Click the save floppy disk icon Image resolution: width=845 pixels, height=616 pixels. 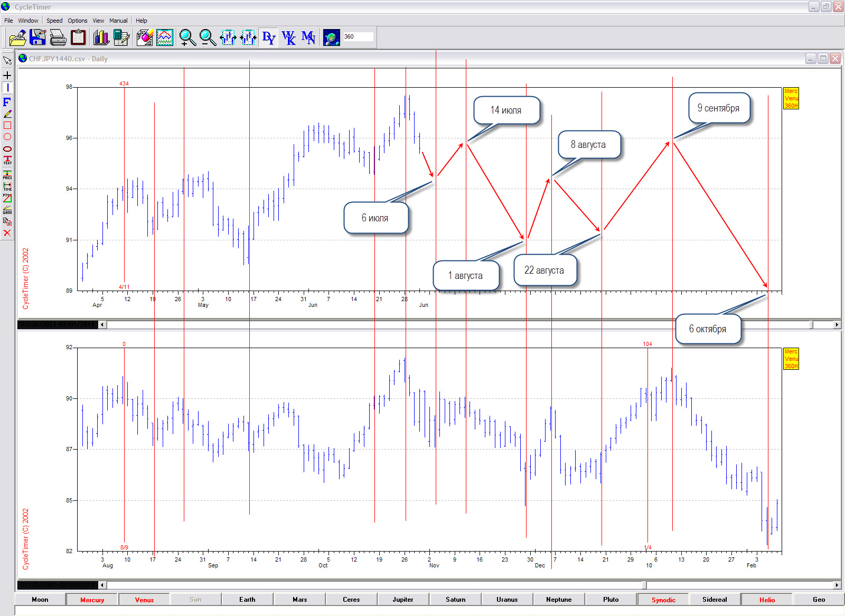pos(37,38)
